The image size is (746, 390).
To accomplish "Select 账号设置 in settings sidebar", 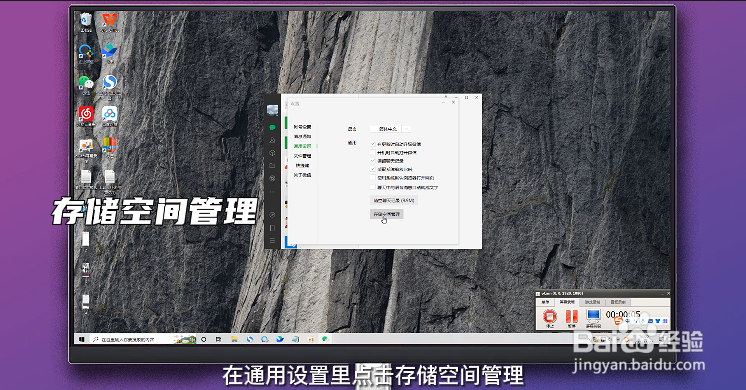I will 302,127.
